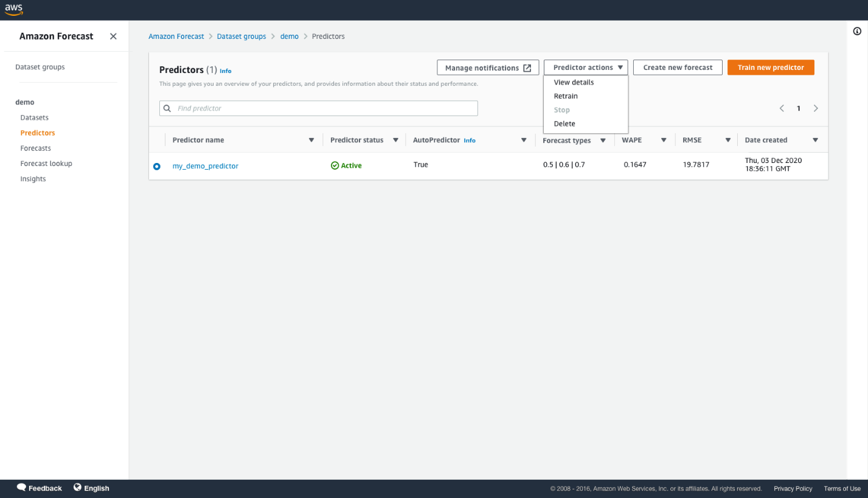
Task: Choose Retrain from Predictor actions menu
Action: point(566,96)
